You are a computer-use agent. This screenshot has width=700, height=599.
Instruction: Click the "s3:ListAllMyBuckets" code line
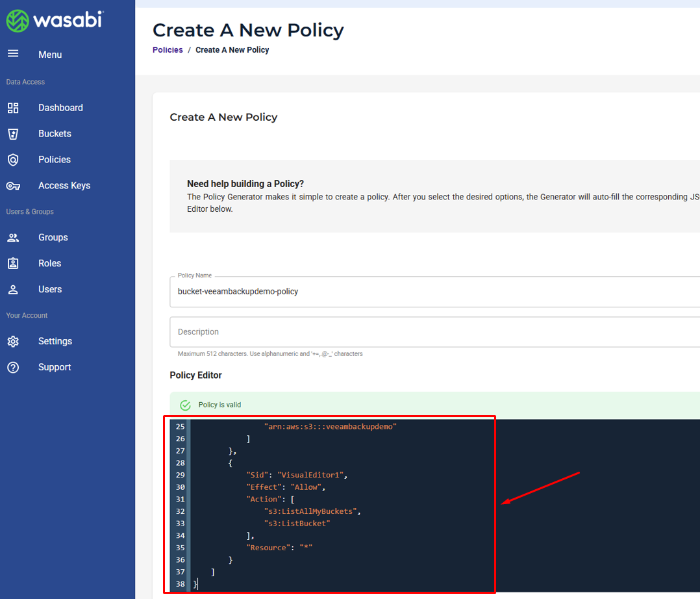[x=312, y=511]
